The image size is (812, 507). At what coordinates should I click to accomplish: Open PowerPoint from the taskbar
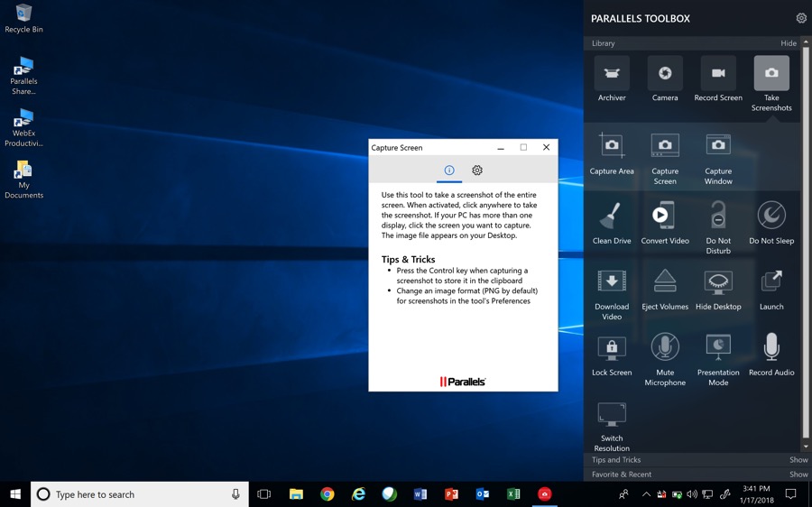coord(451,494)
